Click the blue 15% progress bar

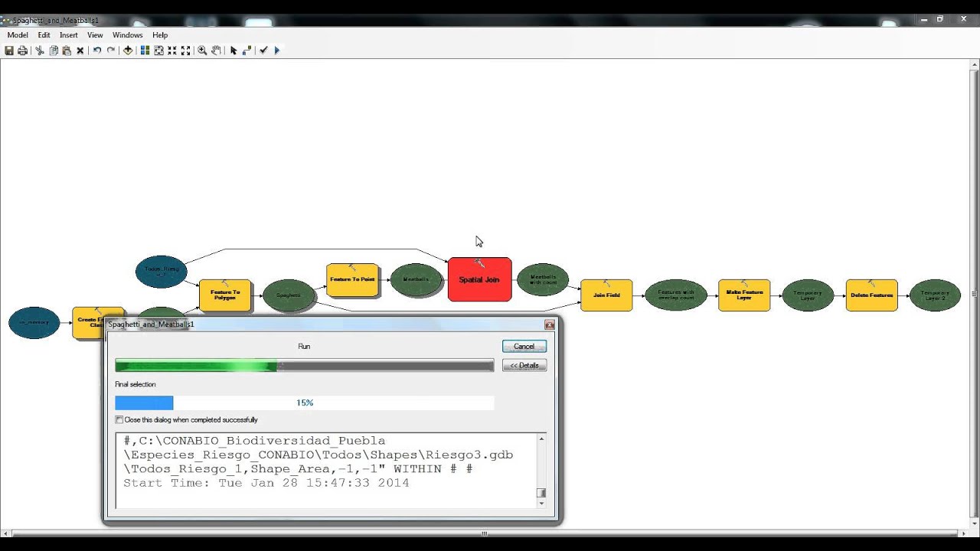(305, 403)
